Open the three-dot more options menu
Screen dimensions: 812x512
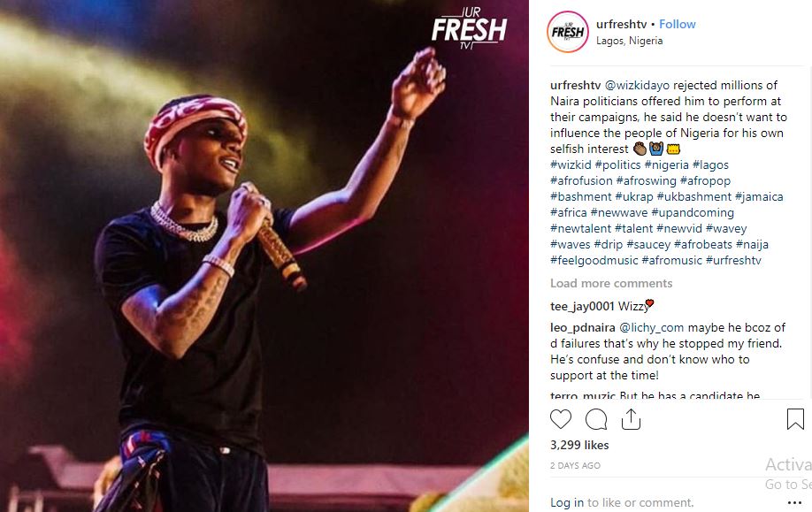click(x=794, y=502)
